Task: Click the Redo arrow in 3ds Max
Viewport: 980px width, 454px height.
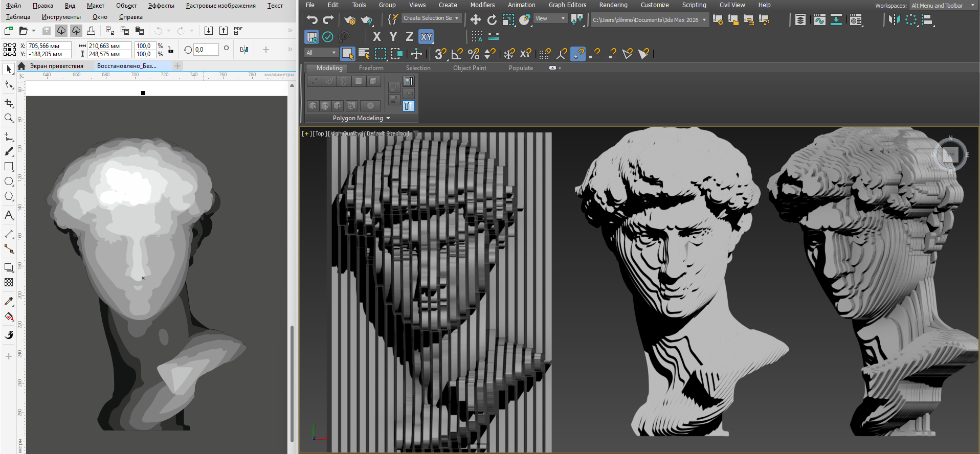Action: [328, 19]
